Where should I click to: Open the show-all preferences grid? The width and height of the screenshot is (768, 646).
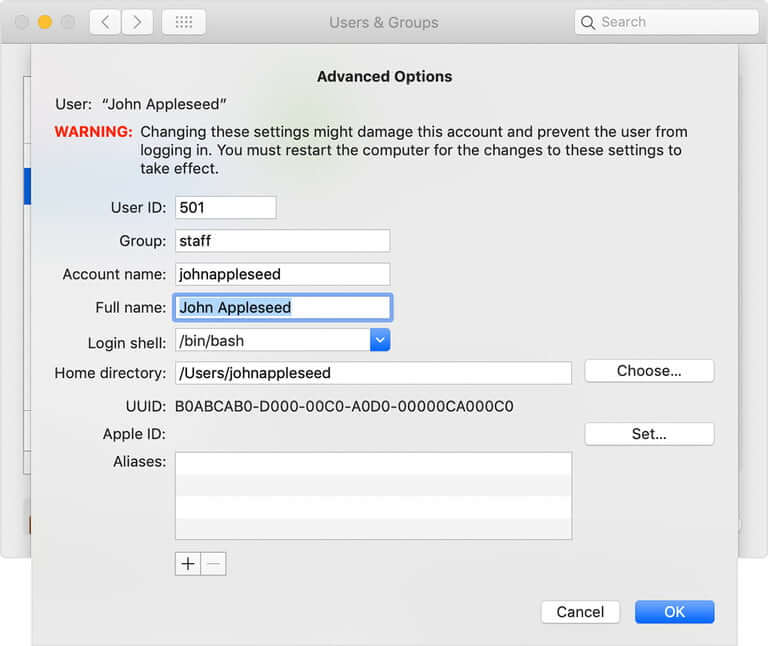coord(183,22)
